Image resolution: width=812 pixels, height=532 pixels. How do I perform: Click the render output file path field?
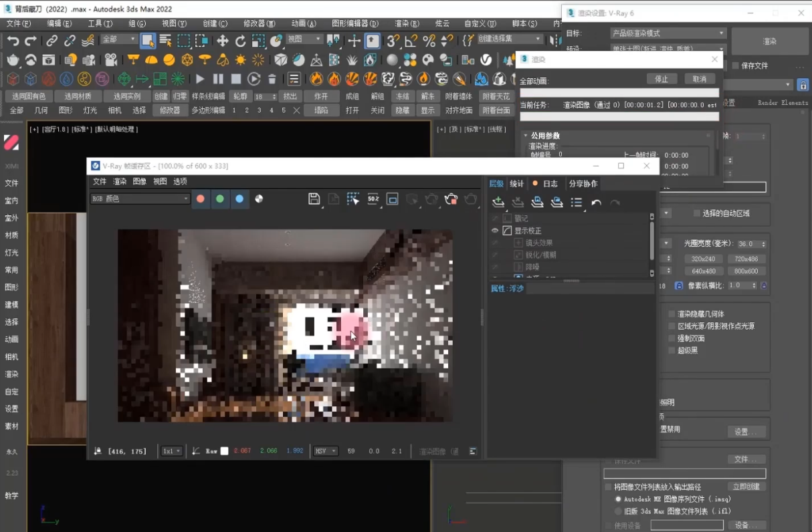pyautogui.click(x=685, y=473)
